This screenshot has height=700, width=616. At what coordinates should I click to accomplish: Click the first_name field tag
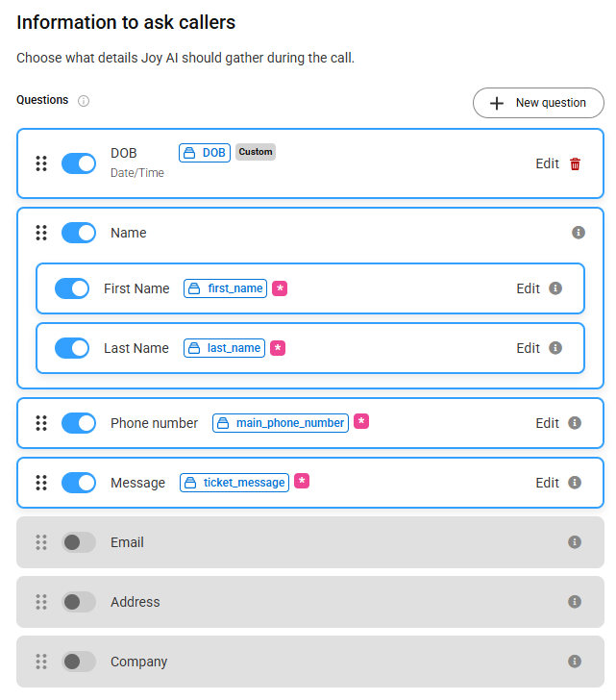(226, 288)
